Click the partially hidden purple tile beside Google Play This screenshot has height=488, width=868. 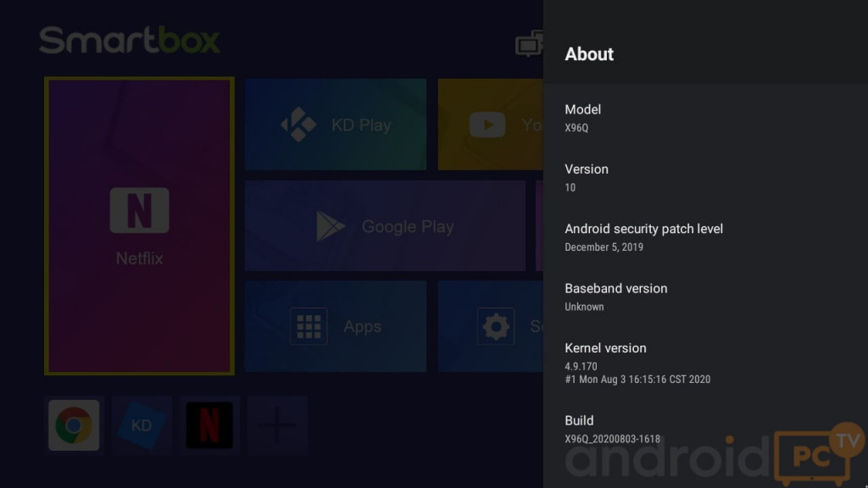pyautogui.click(x=538, y=226)
